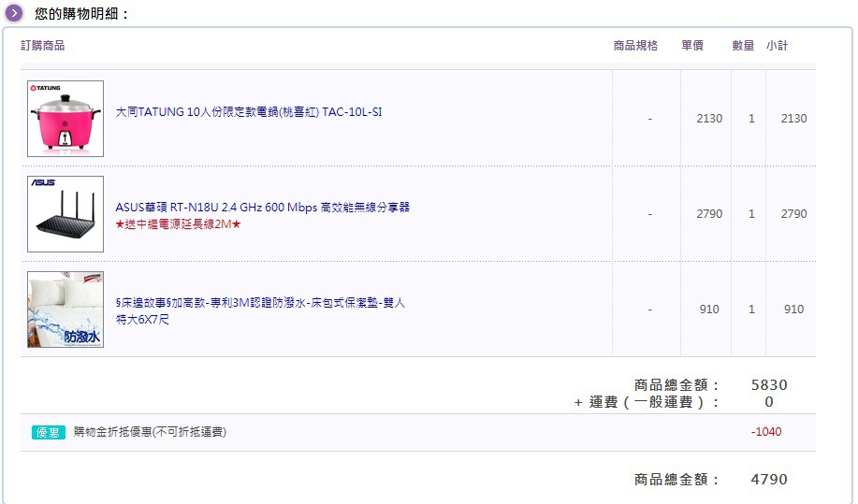Click quantity 1 in the ASUS router row

(752, 214)
